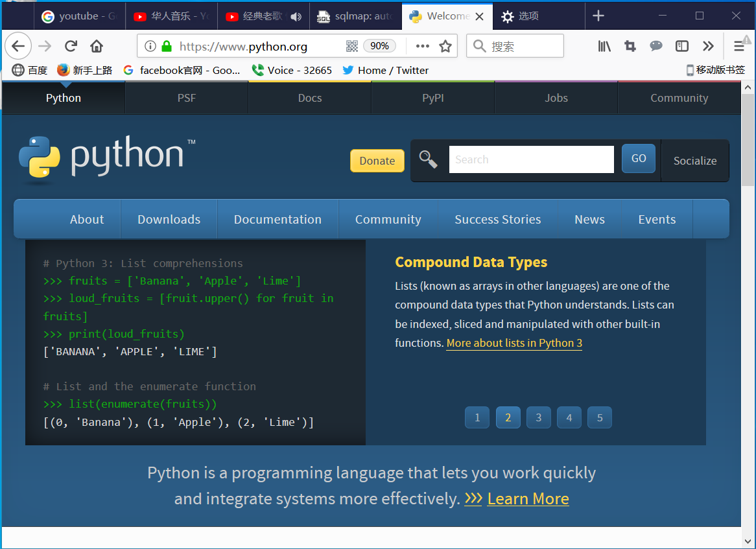This screenshot has height=549, width=756.
Task: Open the Voice - 32665 bookmark
Action: coord(292,71)
